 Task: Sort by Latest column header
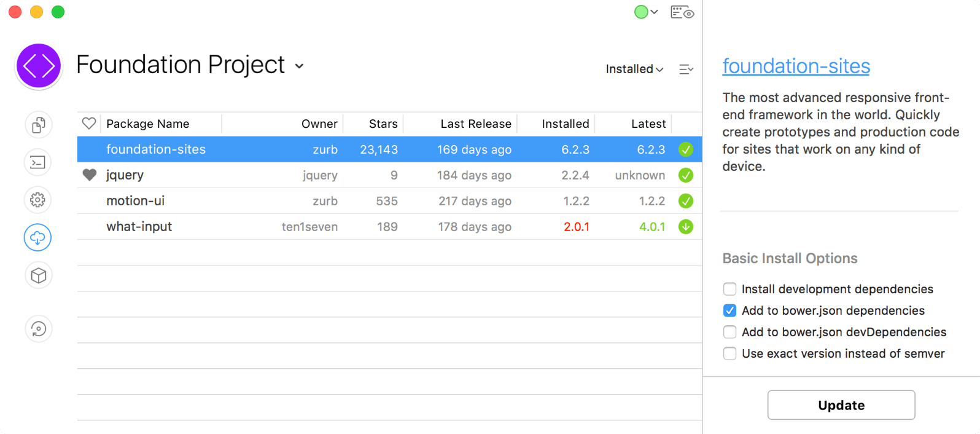tap(648, 124)
